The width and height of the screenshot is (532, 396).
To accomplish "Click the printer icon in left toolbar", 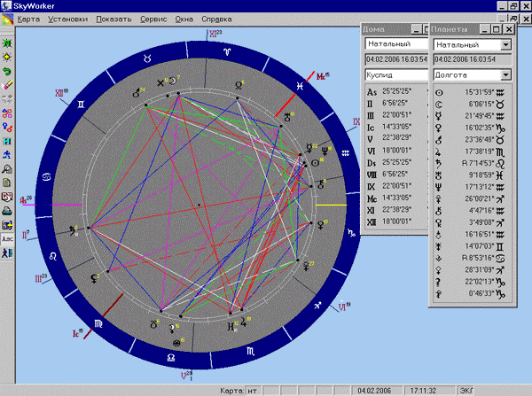I will pyautogui.click(x=7, y=211).
